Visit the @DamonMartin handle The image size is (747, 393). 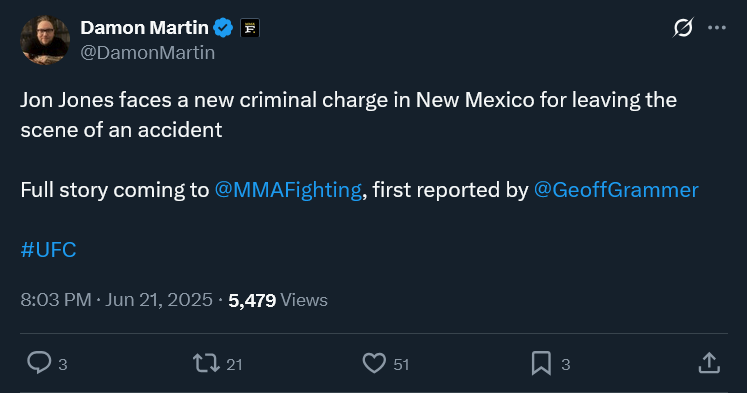click(147, 53)
